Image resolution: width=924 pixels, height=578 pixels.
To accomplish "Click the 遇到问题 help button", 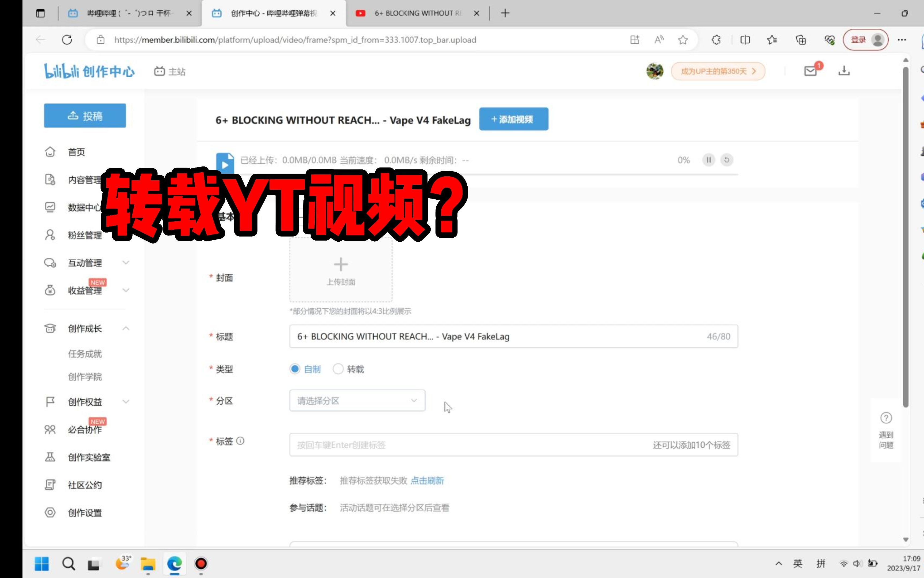I will (x=886, y=431).
